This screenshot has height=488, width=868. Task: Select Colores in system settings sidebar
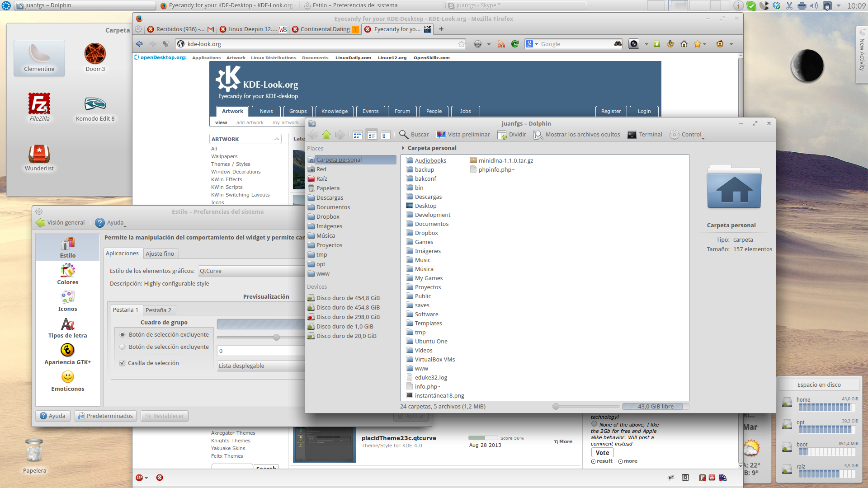coord(68,274)
